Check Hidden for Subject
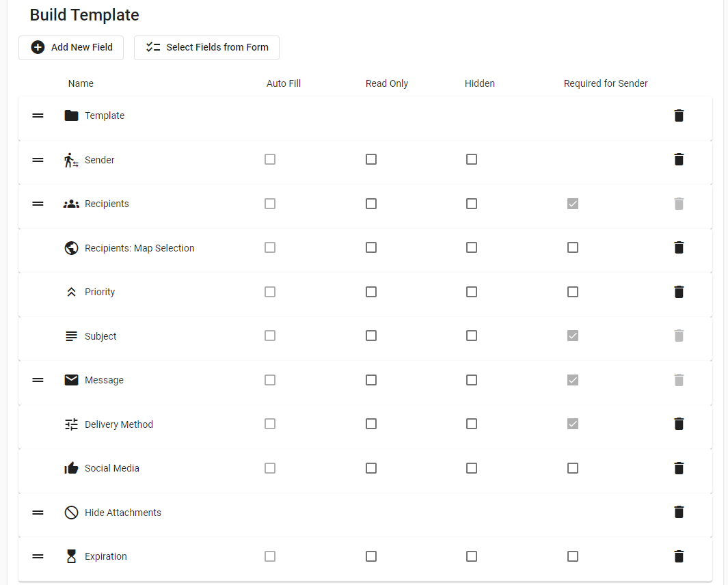Image resolution: width=728 pixels, height=585 pixels. coord(471,336)
